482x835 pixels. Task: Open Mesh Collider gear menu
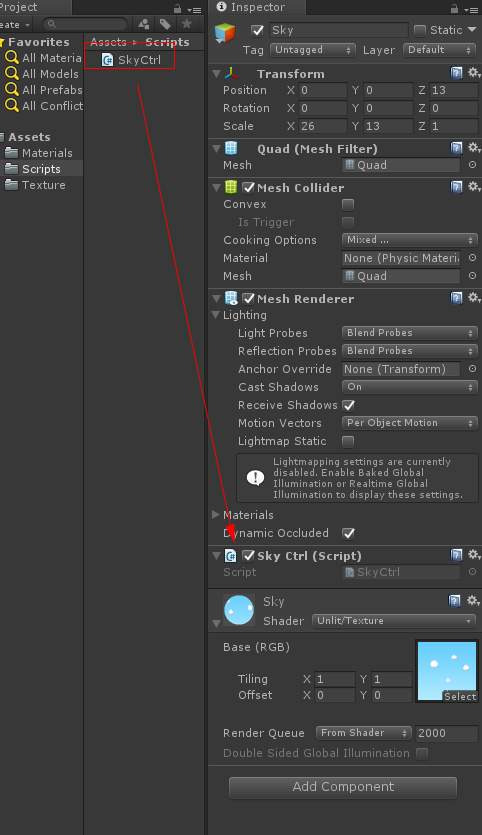point(472,187)
